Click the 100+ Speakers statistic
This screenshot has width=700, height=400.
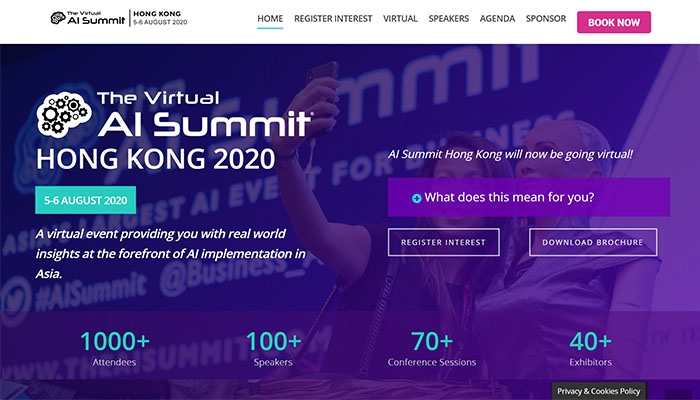tap(273, 349)
